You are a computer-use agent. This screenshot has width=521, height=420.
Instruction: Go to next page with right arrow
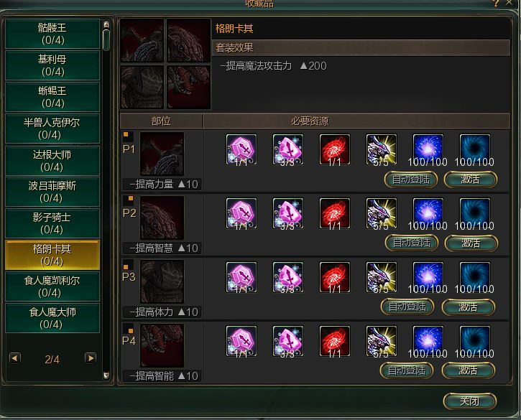click(91, 358)
